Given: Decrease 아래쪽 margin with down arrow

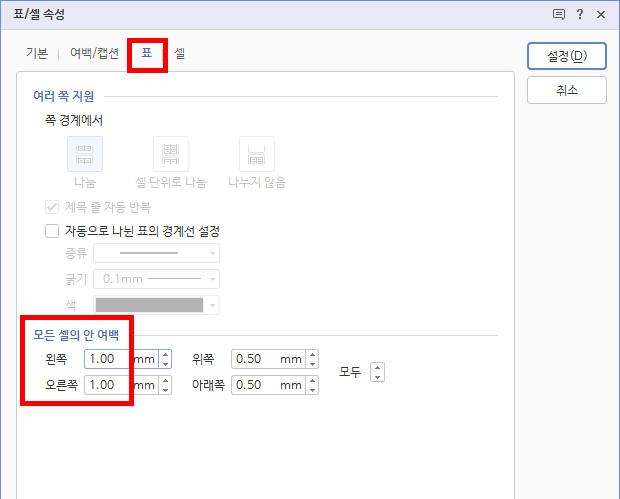Looking at the screenshot, I should click(312, 389).
